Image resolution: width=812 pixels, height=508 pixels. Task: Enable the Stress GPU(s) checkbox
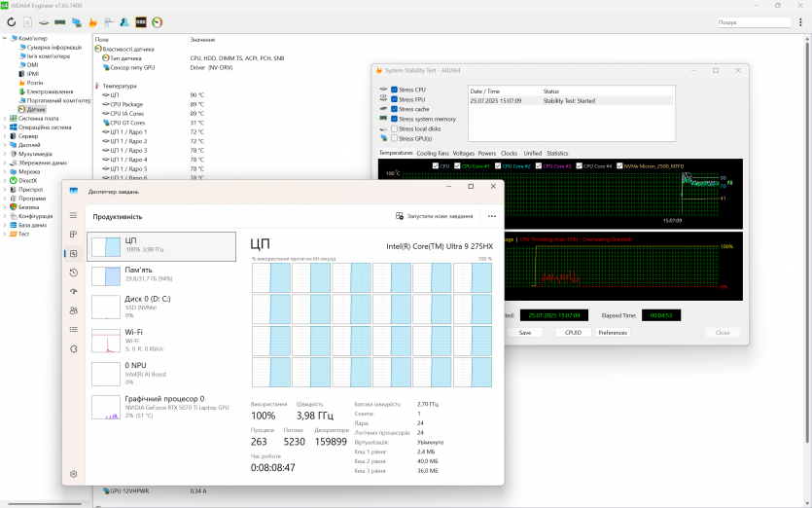[394, 138]
